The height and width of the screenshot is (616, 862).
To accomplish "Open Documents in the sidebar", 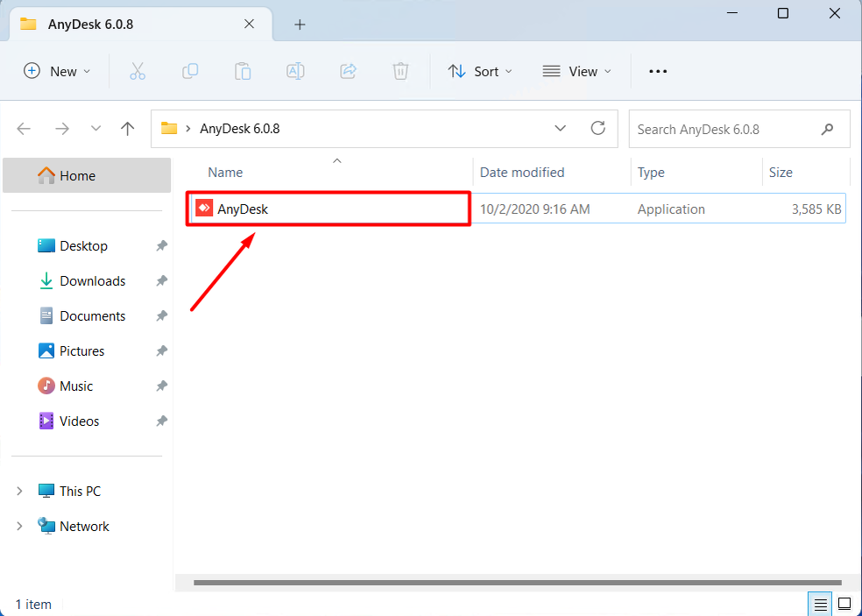I will coord(92,316).
